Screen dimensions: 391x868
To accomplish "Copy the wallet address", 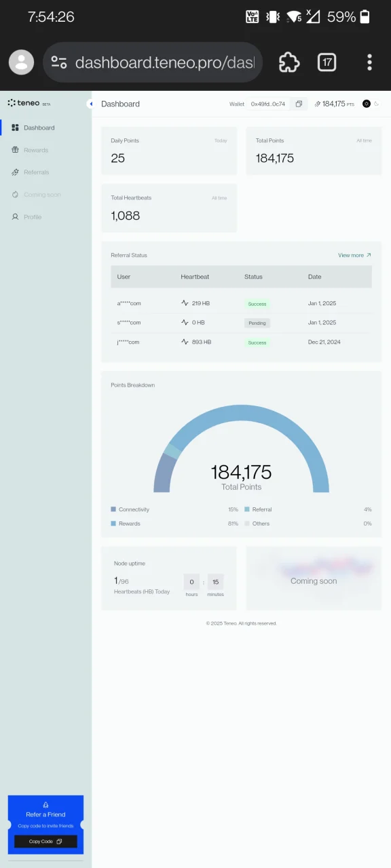I will click(299, 104).
